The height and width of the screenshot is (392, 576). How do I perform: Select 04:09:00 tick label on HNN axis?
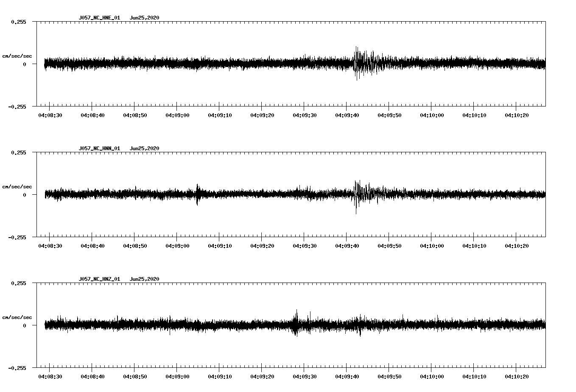(x=177, y=246)
